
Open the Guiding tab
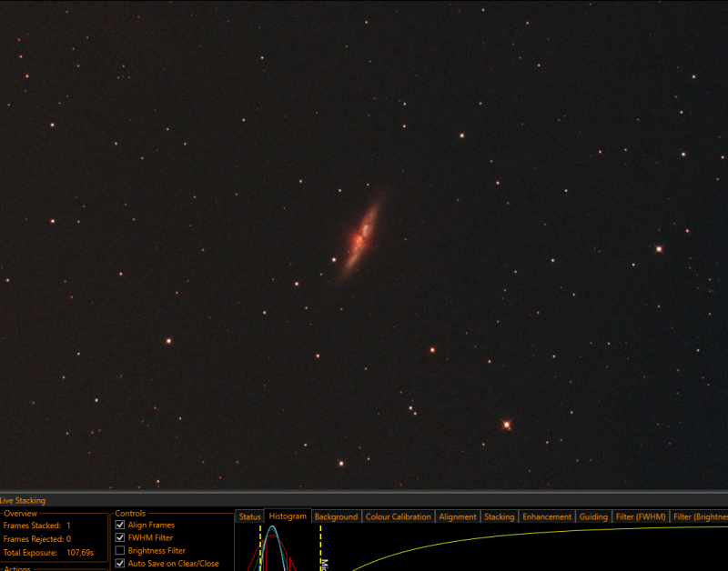[x=593, y=516]
